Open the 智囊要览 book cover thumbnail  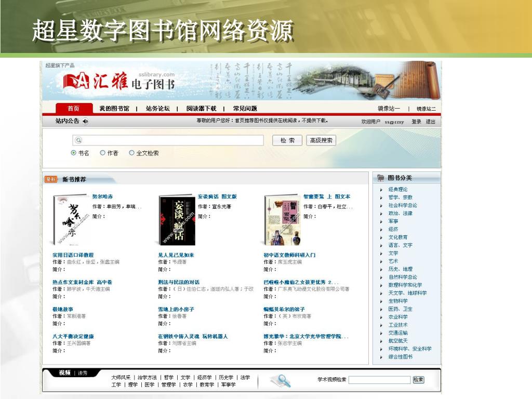pos(283,220)
